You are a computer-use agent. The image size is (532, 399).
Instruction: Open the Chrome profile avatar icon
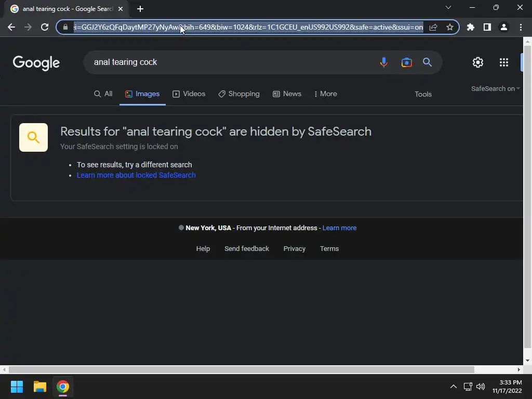(x=504, y=27)
